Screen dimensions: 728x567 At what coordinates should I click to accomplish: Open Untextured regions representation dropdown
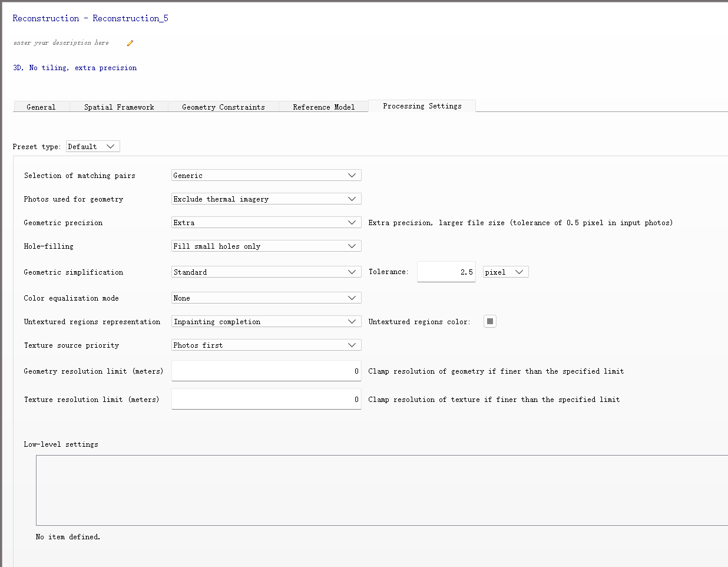266,321
